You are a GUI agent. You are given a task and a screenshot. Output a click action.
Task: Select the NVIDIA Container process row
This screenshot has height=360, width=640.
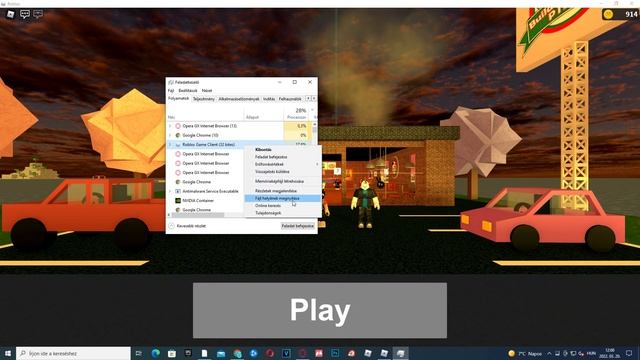coord(206,200)
